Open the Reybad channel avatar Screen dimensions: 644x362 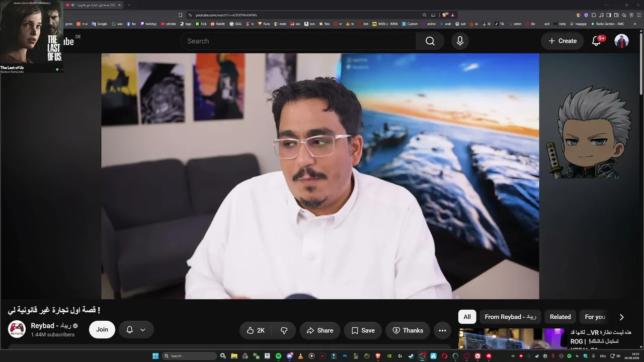tap(17, 329)
